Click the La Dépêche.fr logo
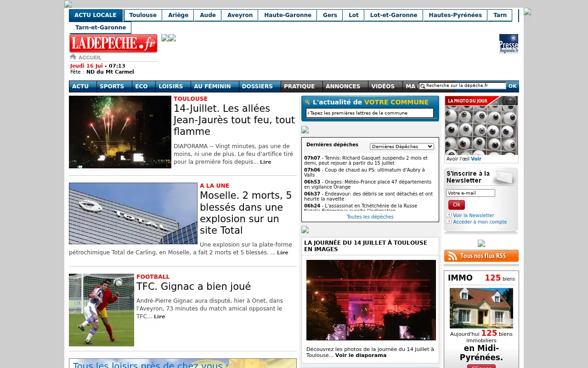The image size is (588, 368). [113, 44]
